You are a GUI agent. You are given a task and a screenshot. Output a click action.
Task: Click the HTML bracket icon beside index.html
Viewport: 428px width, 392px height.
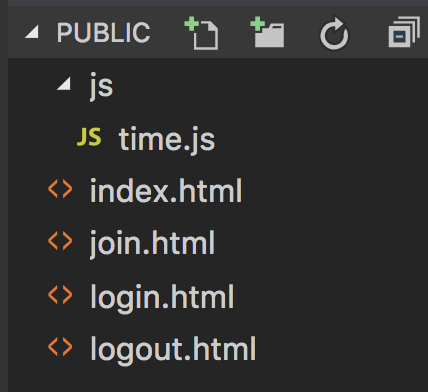pyautogui.click(x=60, y=189)
